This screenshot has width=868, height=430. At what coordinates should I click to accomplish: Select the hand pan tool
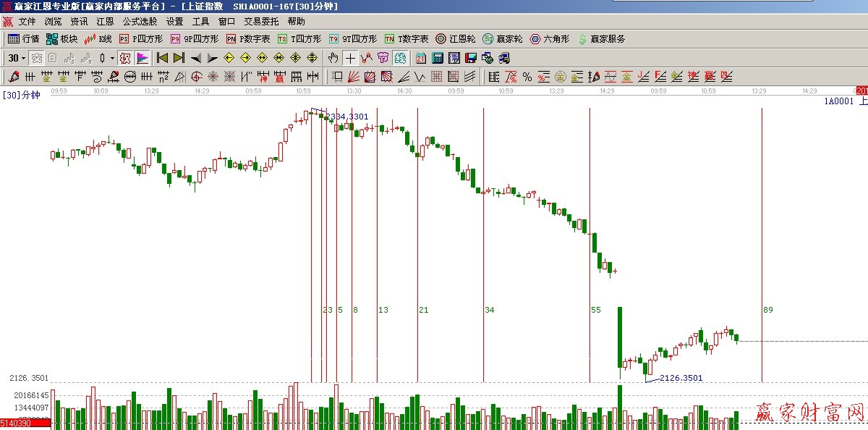click(x=333, y=58)
